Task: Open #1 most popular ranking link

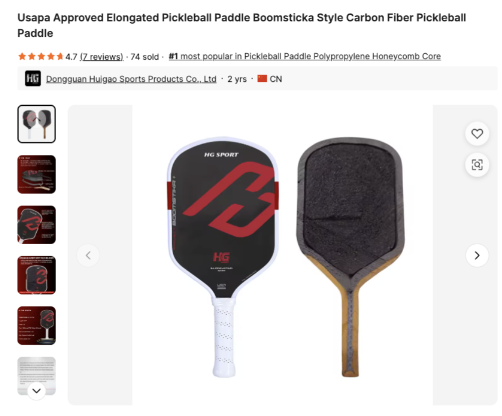Action: point(305,56)
